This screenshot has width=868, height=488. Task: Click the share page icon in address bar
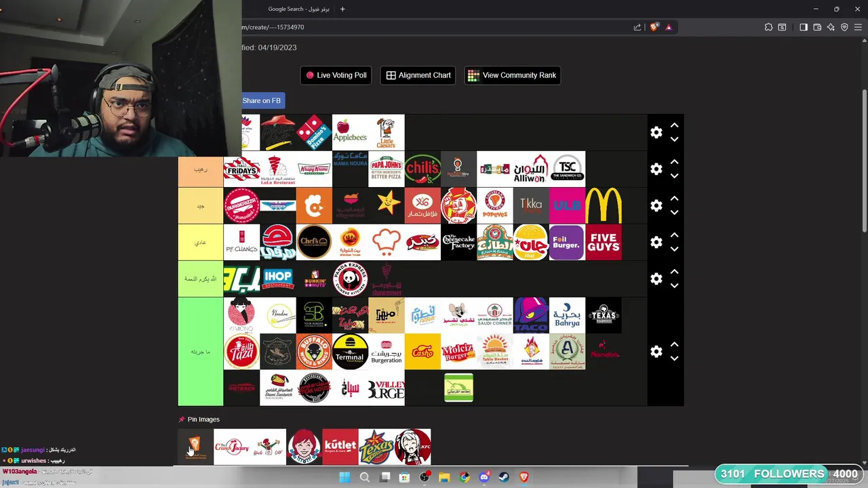(x=637, y=27)
